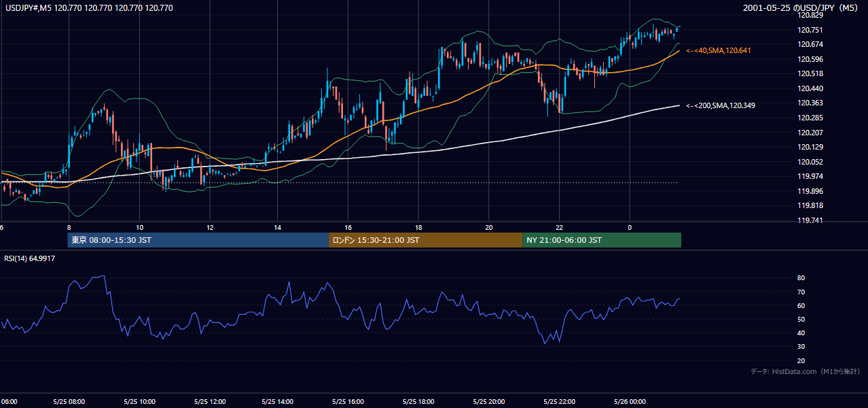
Task: Click the bottom time label 5/25 08:00
Action: pos(69,401)
